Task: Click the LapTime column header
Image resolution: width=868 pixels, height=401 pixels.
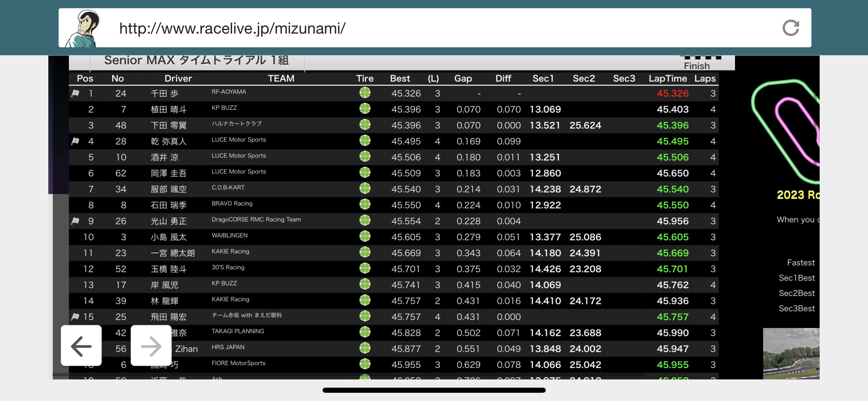Action: pyautogui.click(x=668, y=78)
